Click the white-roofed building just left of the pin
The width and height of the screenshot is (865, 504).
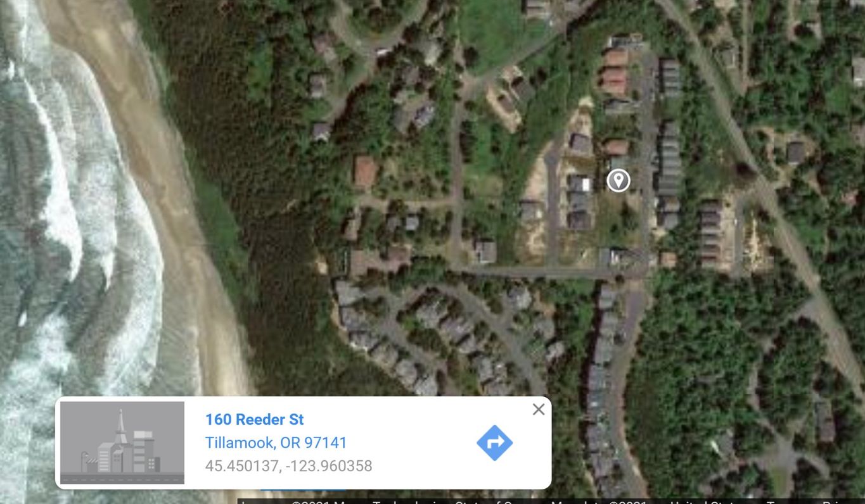pos(579,184)
